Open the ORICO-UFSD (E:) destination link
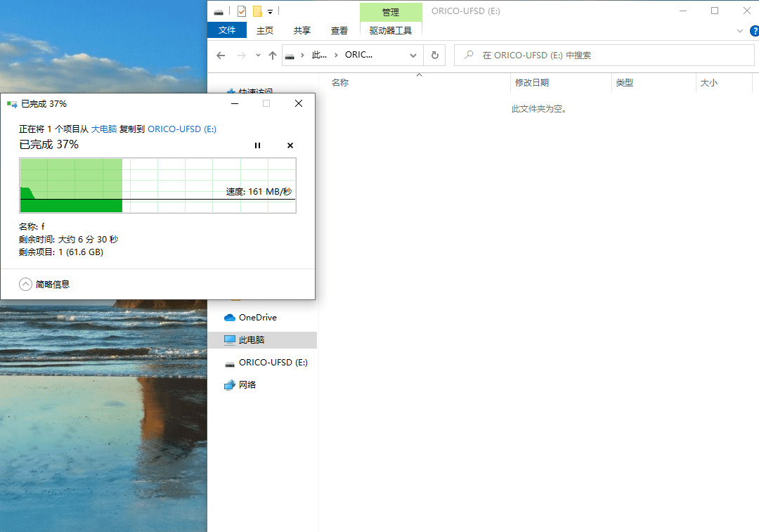This screenshot has width=759, height=532. 182,129
